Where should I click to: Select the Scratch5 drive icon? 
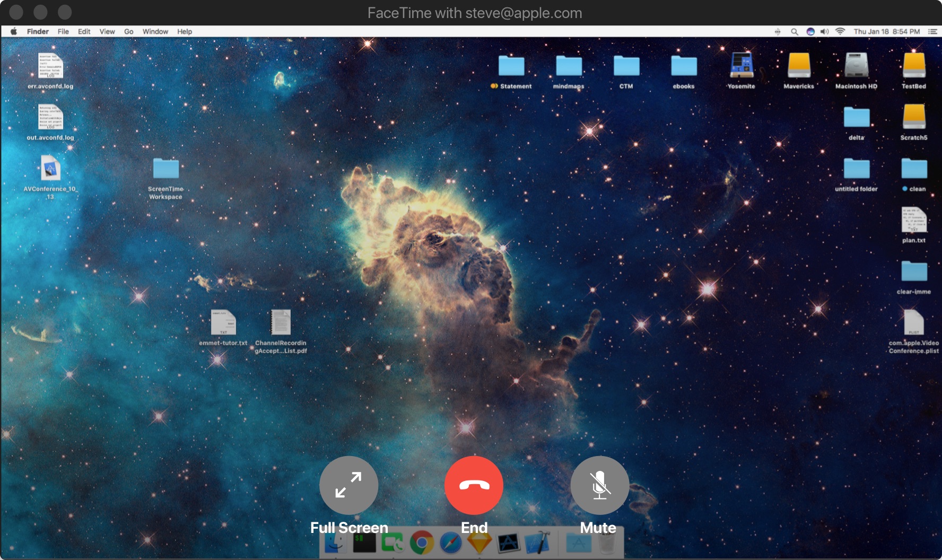coord(914,122)
